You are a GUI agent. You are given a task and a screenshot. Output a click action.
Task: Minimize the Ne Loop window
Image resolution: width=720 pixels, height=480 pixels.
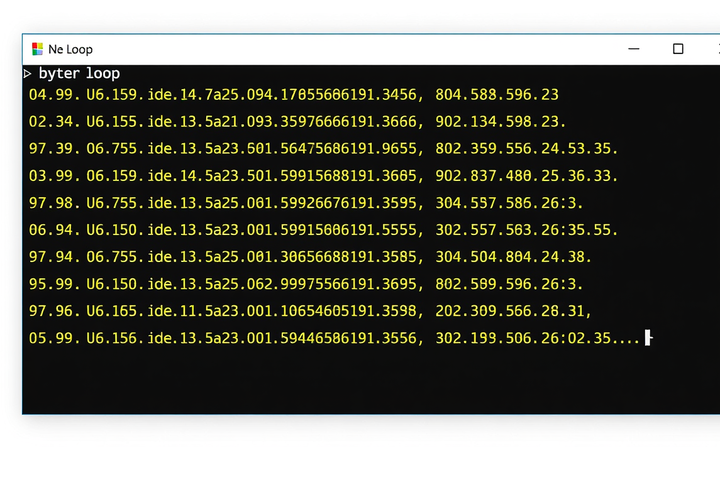point(634,49)
